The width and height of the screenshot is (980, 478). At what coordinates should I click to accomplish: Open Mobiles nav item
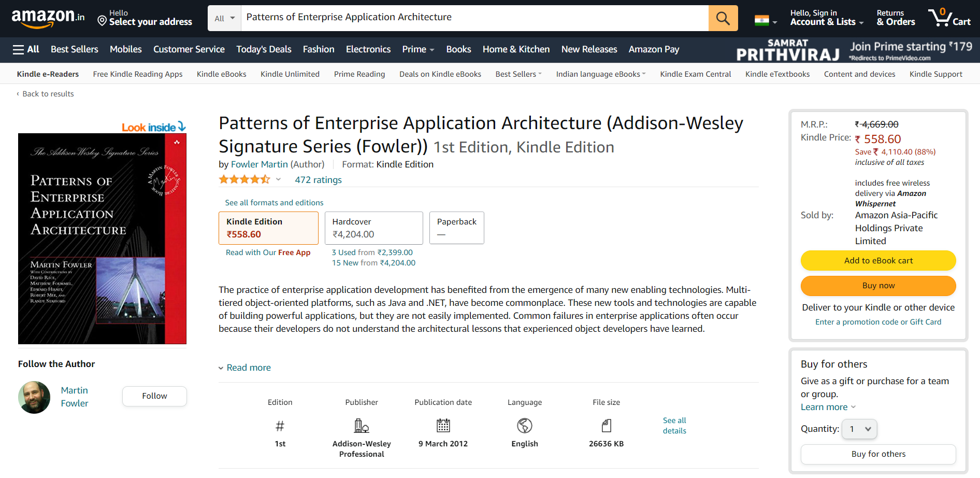pos(126,49)
